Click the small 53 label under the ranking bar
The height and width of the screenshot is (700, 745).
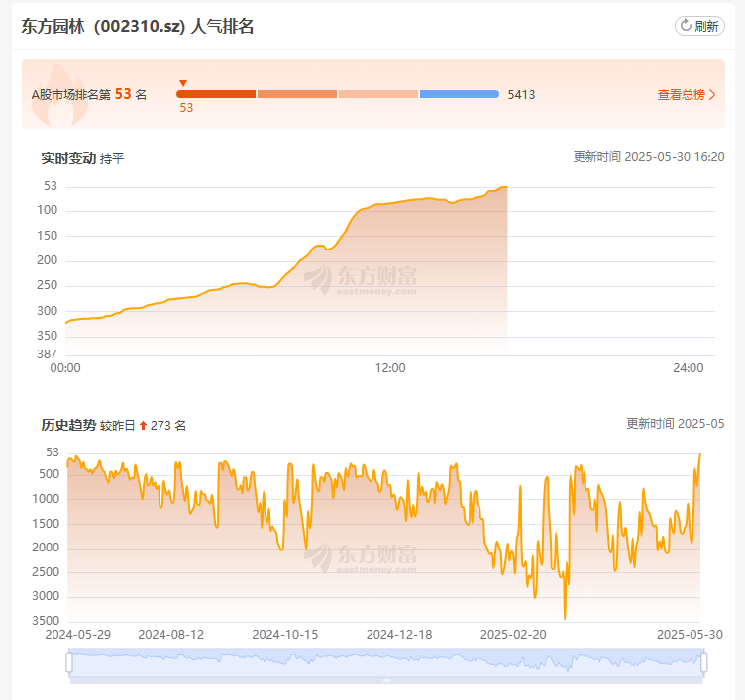(186, 108)
